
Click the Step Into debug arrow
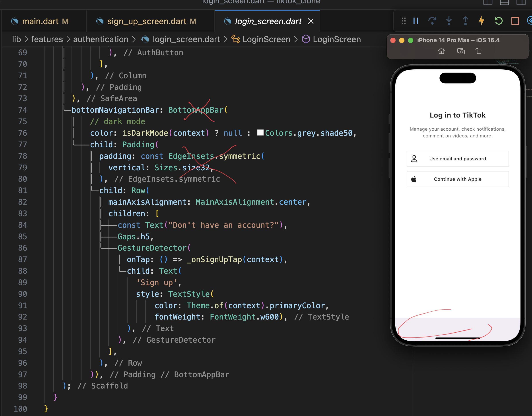(x=449, y=21)
